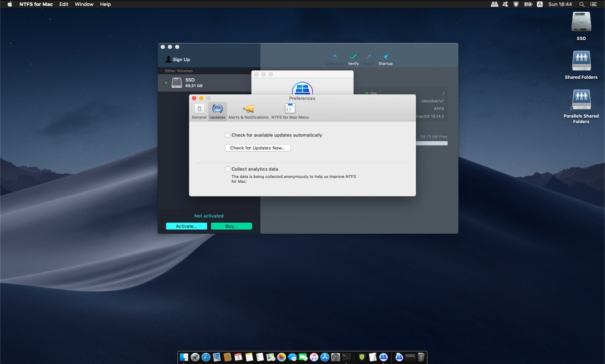Open the General preferences tab
Screen dimensions: 605x364
pos(199,111)
